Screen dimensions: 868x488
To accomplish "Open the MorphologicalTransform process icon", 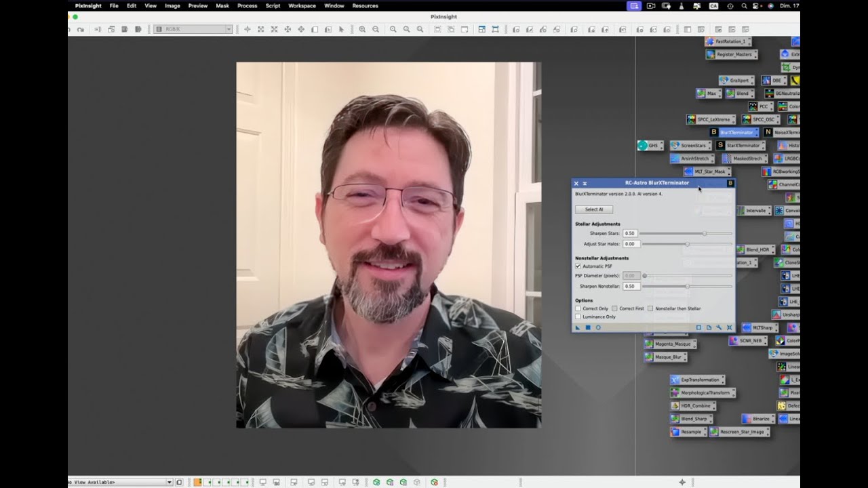I will pyautogui.click(x=703, y=392).
